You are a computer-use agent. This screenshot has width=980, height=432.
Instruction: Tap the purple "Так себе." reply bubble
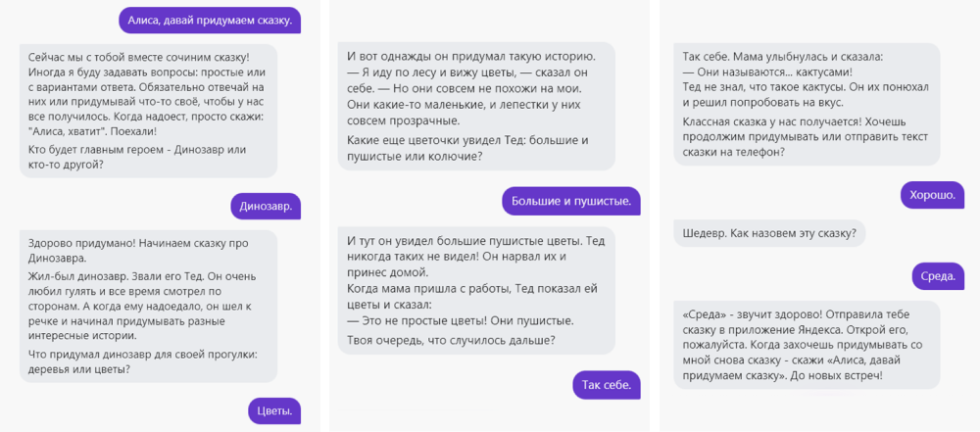pyautogui.click(x=607, y=385)
